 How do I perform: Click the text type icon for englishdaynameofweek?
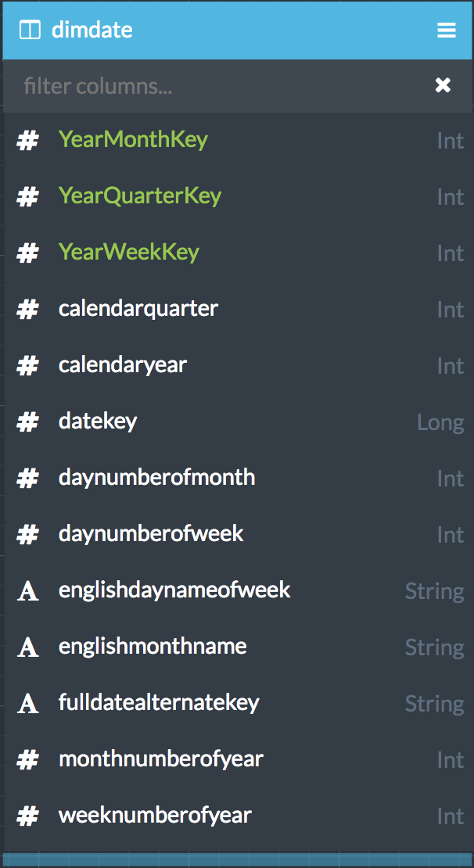(27, 591)
